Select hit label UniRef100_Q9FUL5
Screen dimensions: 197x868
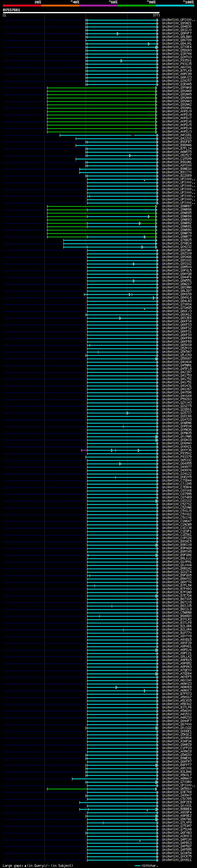(x=177, y=271)
